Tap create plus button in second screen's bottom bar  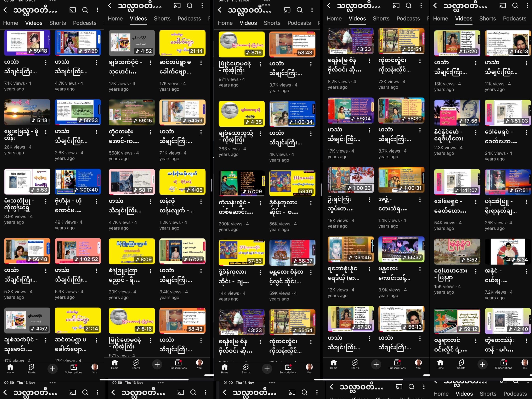[x=157, y=364]
